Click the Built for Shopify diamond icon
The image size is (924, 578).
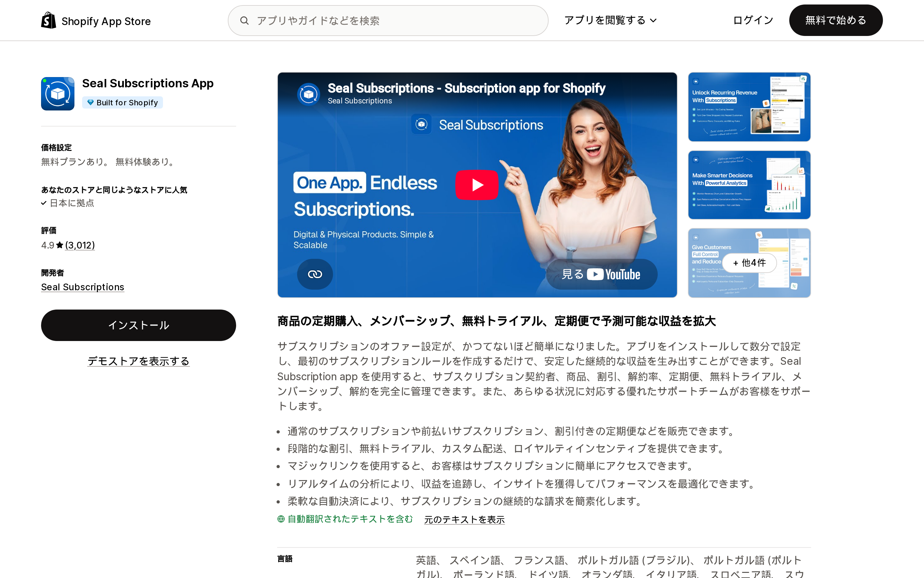[90, 102]
